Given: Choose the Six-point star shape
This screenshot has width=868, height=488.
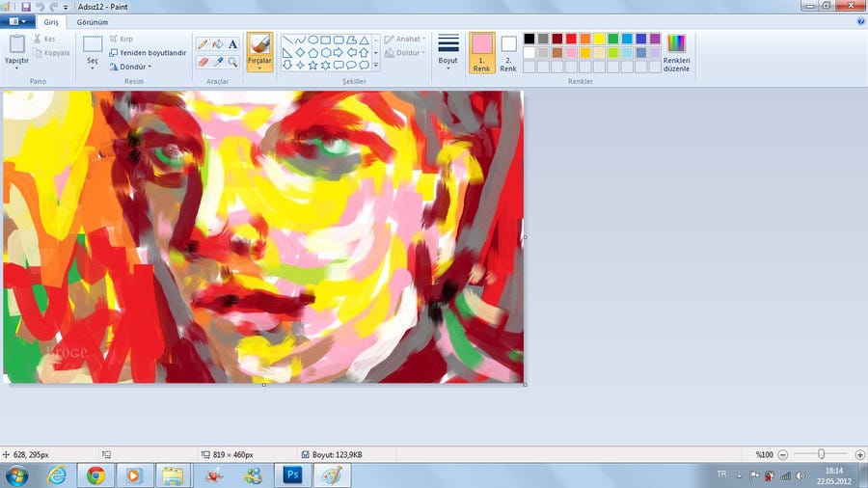Looking at the screenshot, I should [326, 65].
